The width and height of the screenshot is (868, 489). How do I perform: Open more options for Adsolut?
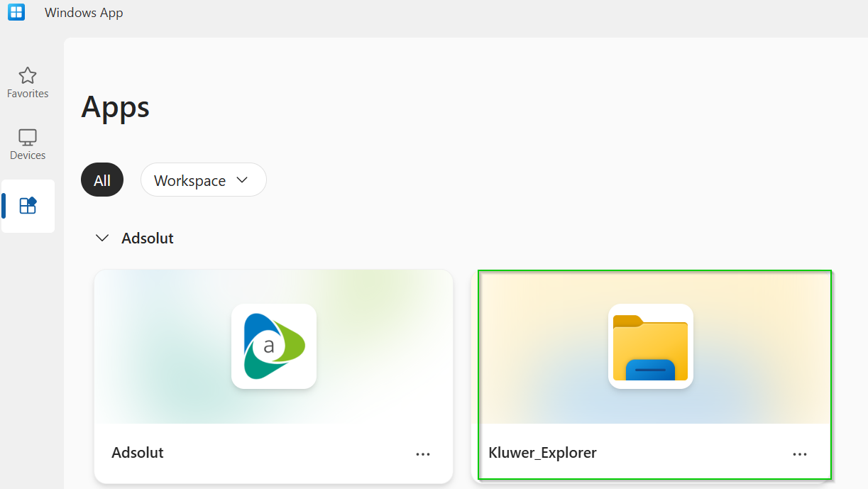423,454
